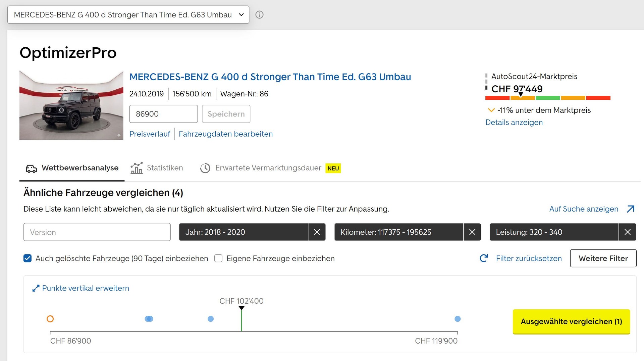Open the Preisverlauf link

pyautogui.click(x=150, y=134)
